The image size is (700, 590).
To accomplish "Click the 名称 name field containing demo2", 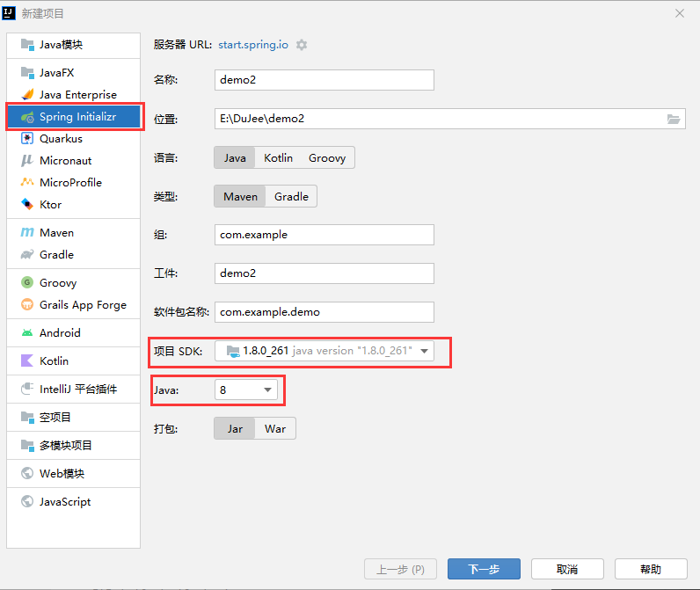I will (x=324, y=80).
